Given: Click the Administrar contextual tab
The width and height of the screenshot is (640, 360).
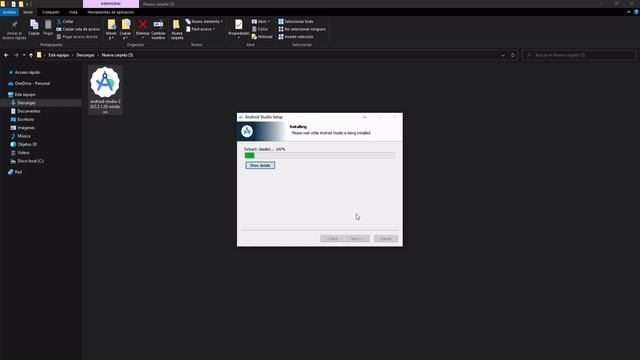Looking at the screenshot, I should pyautogui.click(x=111, y=4).
